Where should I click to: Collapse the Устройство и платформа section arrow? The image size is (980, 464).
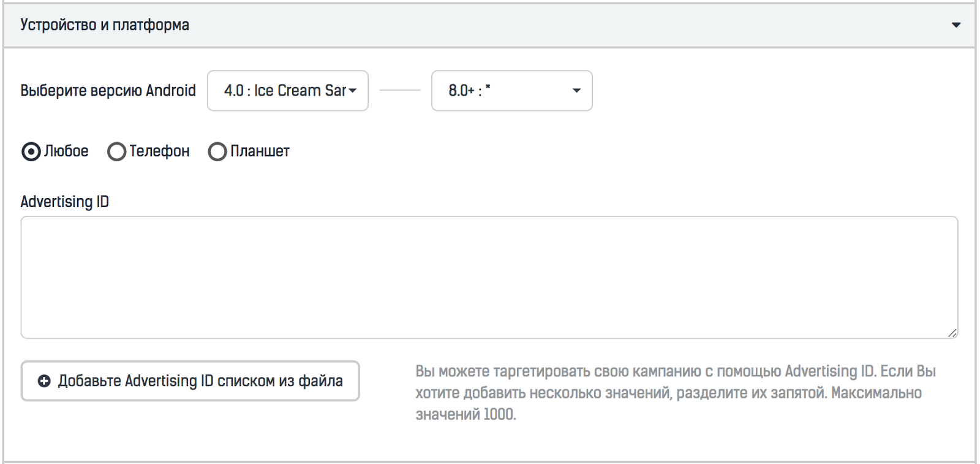tap(956, 25)
